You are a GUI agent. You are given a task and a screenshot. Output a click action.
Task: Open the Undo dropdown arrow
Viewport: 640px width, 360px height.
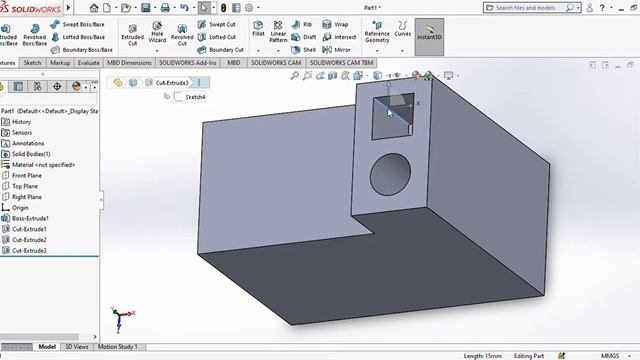[193, 8]
